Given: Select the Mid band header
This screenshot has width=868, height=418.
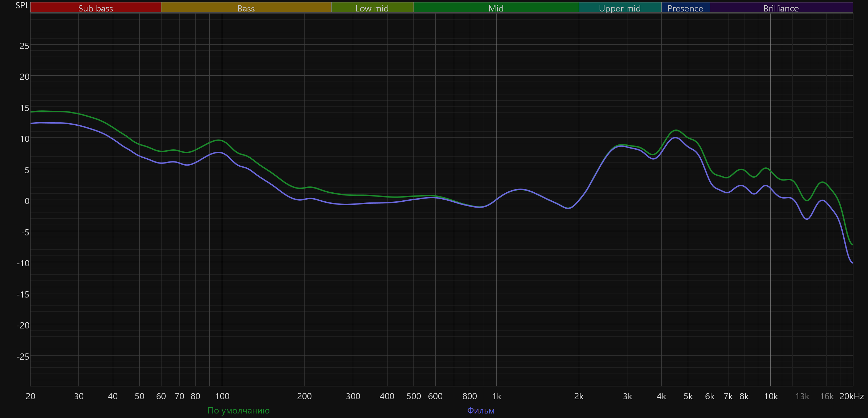Looking at the screenshot, I should click(496, 8).
